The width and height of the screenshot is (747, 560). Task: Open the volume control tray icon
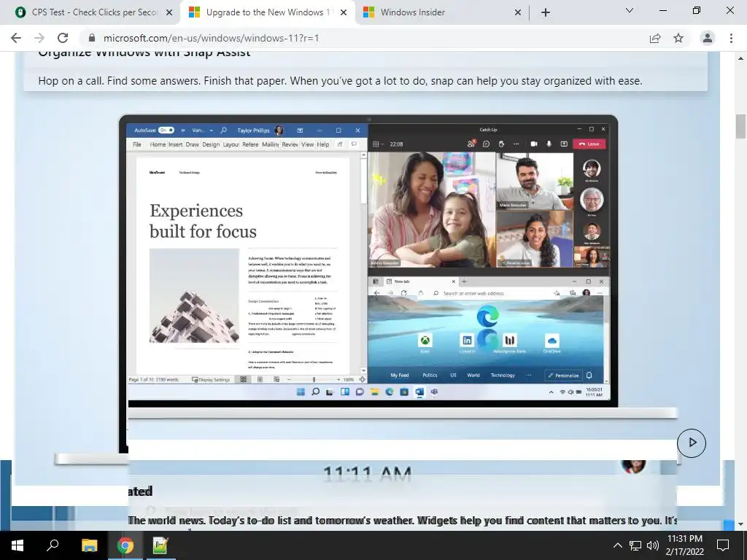(x=653, y=545)
